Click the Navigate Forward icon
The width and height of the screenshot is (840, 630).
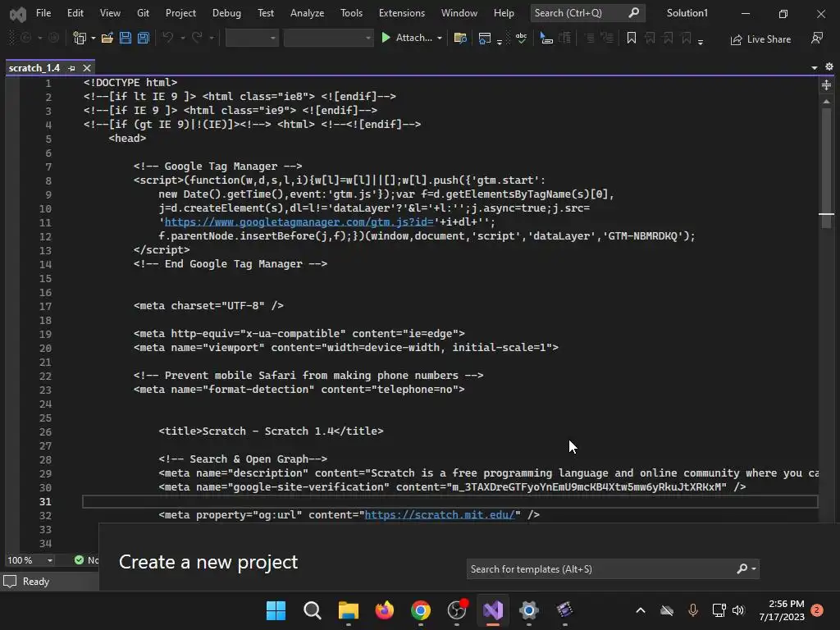click(x=53, y=38)
